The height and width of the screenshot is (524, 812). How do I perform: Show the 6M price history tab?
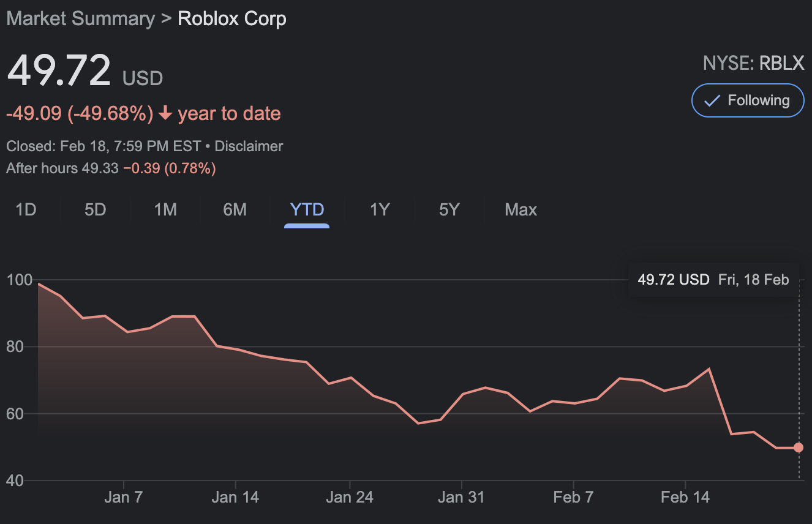click(235, 210)
